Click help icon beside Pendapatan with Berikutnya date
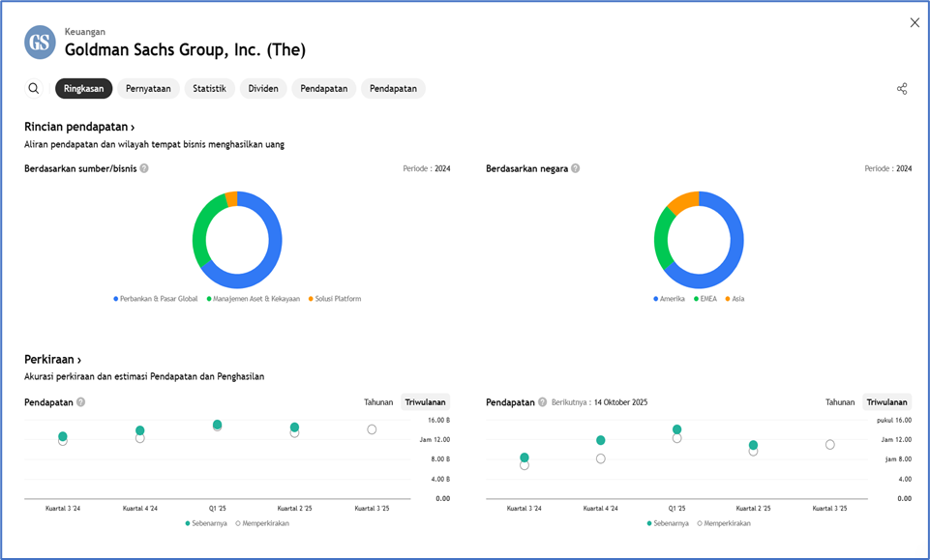Image resolution: width=930 pixels, height=560 pixels. point(543,402)
